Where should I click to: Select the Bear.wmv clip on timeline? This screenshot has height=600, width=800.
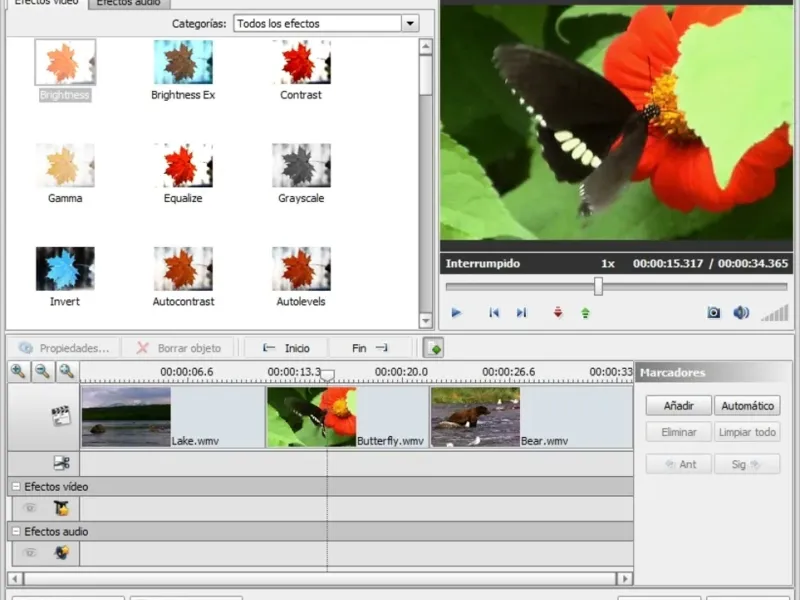click(x=532, y=417)
